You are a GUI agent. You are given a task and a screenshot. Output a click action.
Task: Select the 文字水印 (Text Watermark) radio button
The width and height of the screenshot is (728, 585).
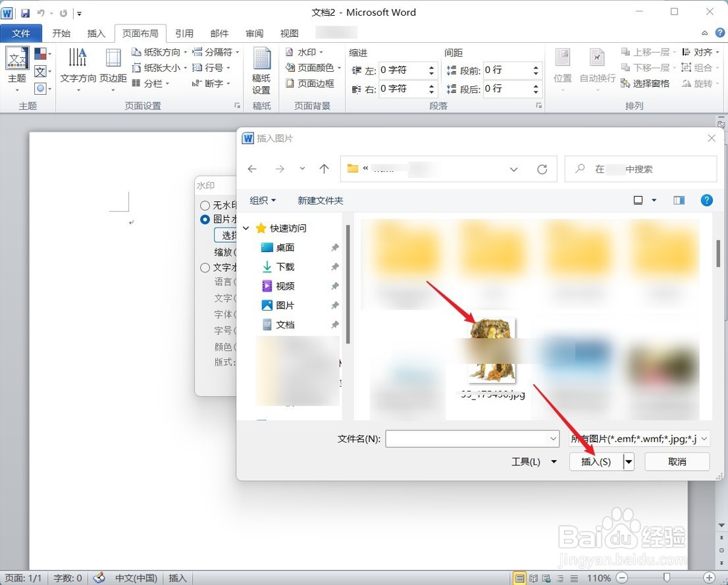pyautogui.click(x=205, y=267)
